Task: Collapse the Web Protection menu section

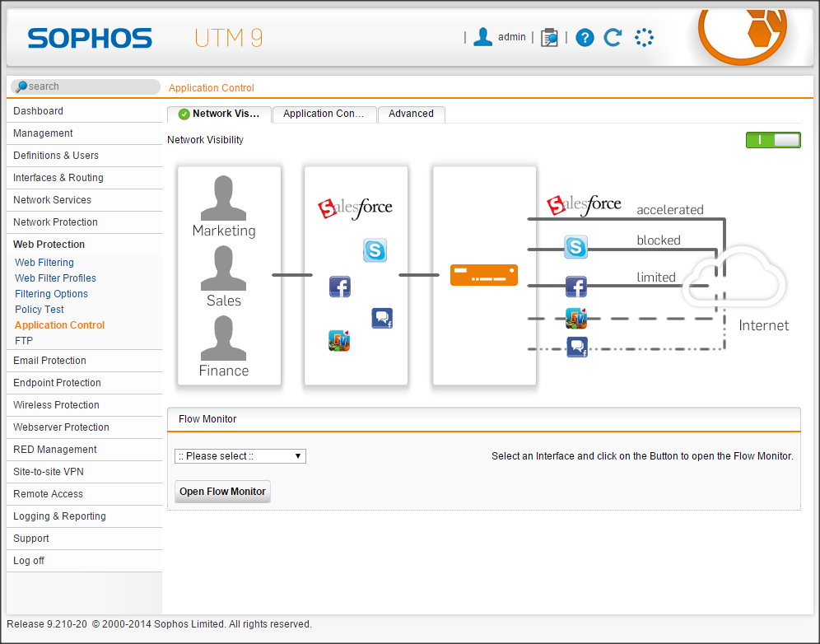Action: 49,245
